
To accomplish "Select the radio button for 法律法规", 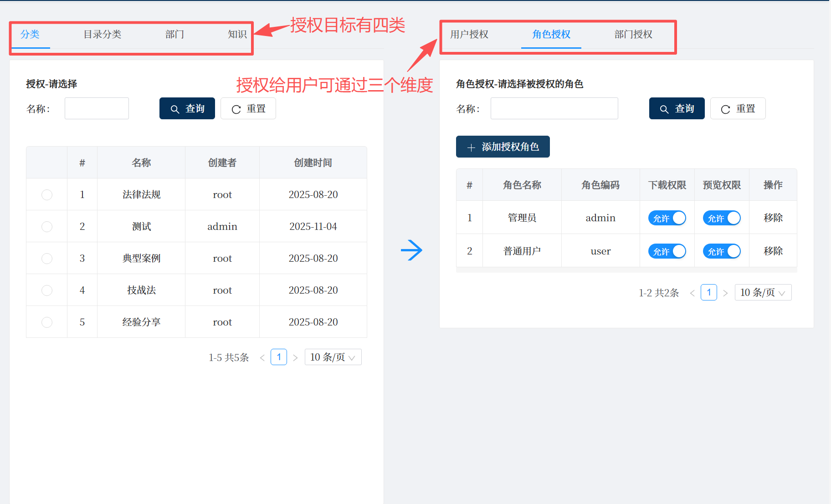I will tap(47, 195).
